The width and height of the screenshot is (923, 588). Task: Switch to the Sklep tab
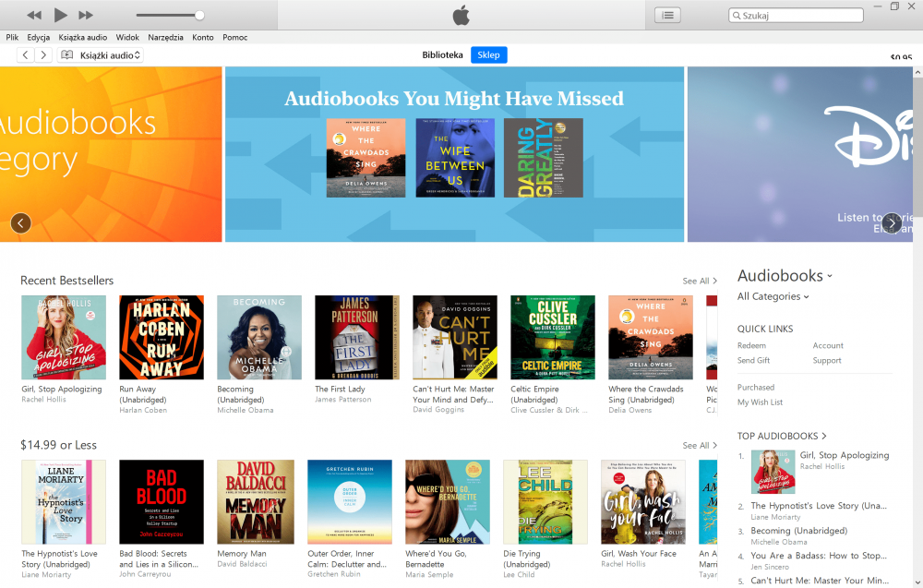488,54
